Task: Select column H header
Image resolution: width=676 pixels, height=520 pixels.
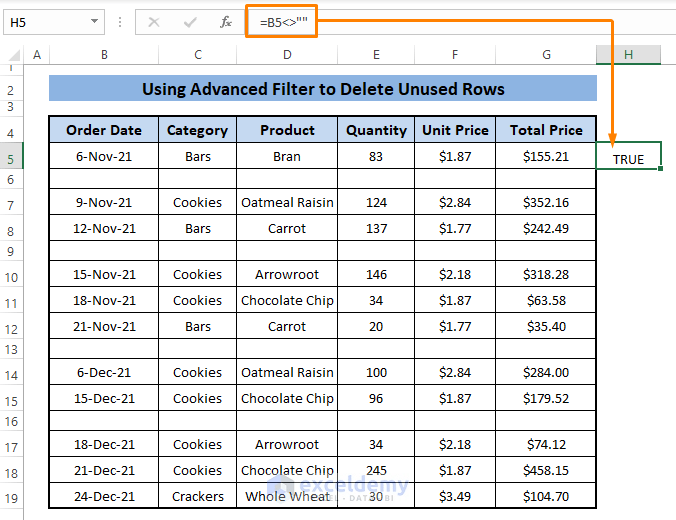Action: pos(629,55)
